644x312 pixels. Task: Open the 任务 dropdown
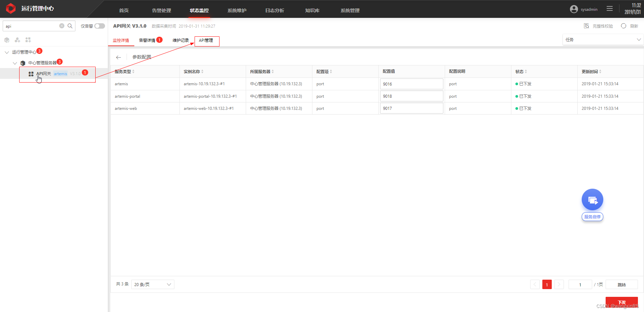tap(603, 40)
